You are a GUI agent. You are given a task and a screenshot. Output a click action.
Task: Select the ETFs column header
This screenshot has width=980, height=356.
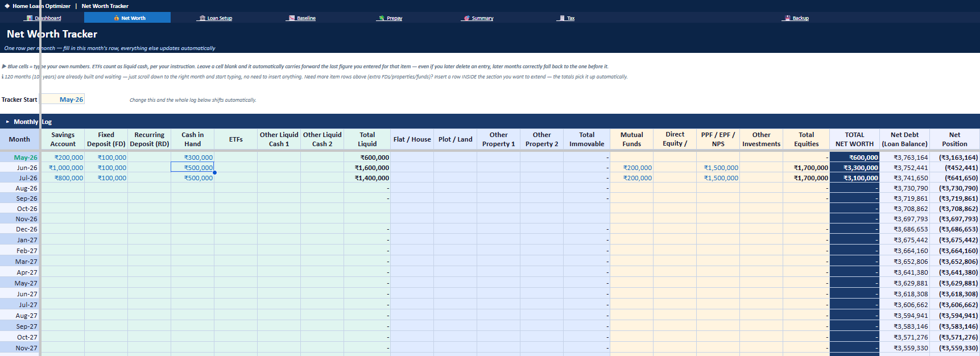coord(235,139)
